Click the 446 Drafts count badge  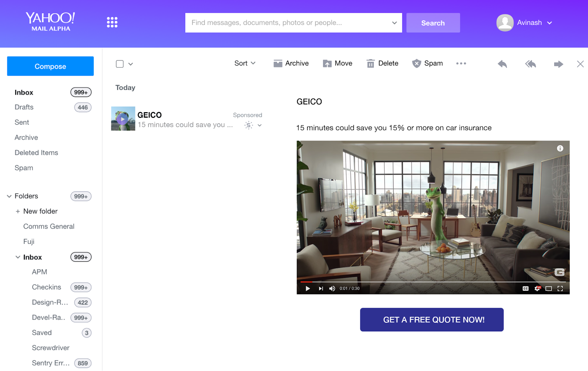pos(83,107)
